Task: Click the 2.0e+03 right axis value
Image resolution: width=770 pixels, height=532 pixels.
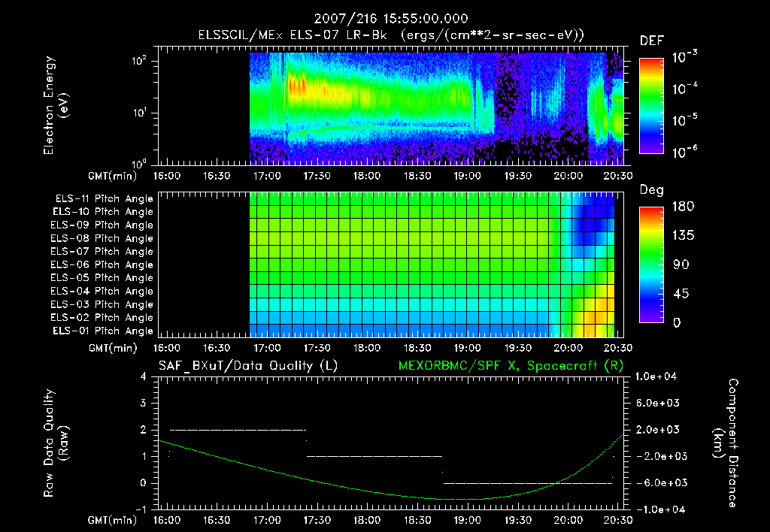Action: coord(658,430)
